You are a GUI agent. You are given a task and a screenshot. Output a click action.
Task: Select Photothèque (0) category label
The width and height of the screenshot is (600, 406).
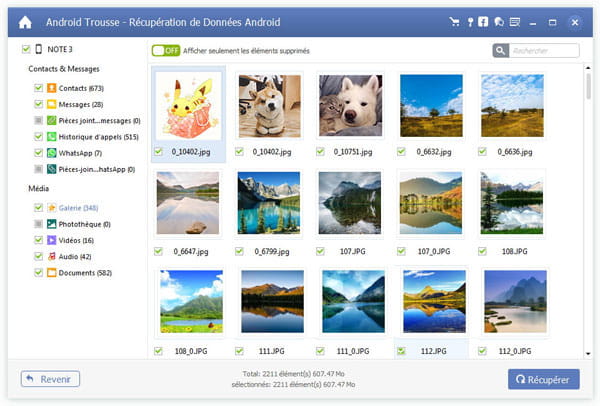[x=85, y=224]
